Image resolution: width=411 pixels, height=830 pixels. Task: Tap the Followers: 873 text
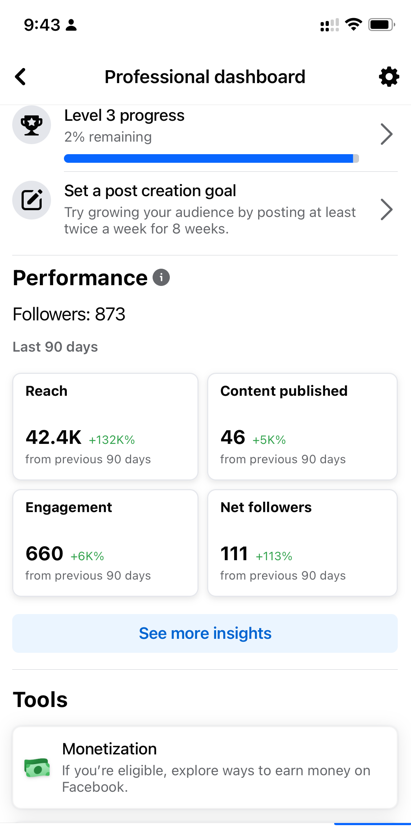click(x=69, y=314)
